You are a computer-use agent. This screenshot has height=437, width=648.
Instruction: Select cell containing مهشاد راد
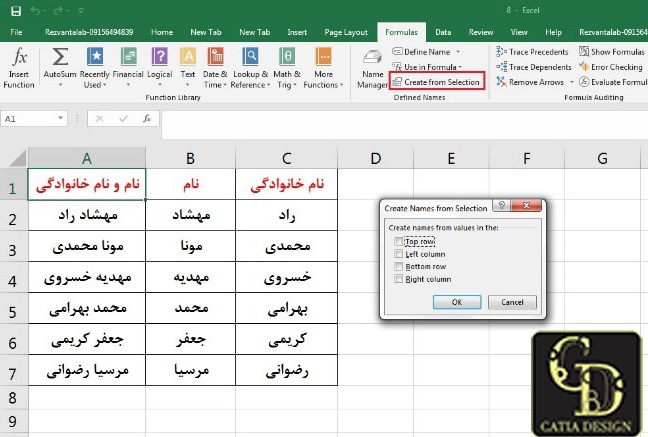point(87,215)
